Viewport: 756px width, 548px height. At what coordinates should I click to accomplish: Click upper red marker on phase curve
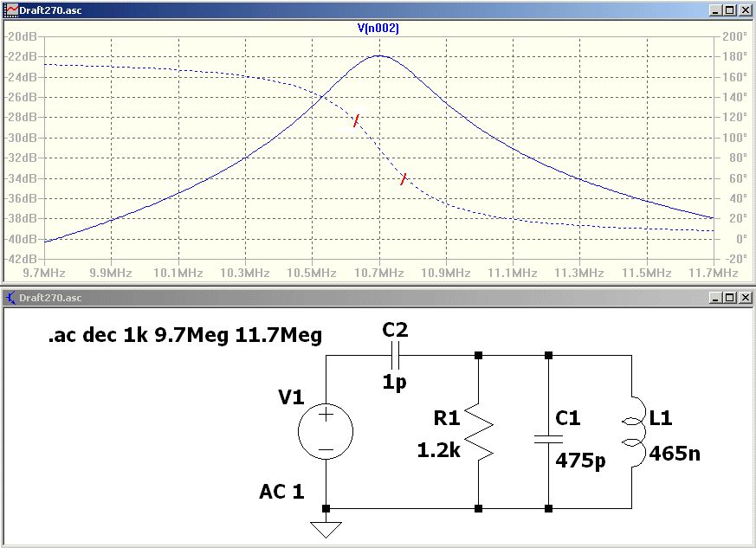pyautogui.click(x=356, y=120)
